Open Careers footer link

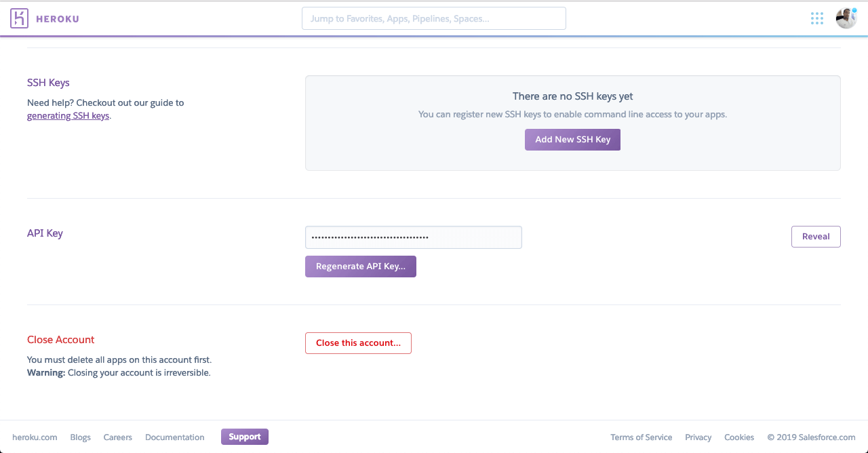[117, 437]
